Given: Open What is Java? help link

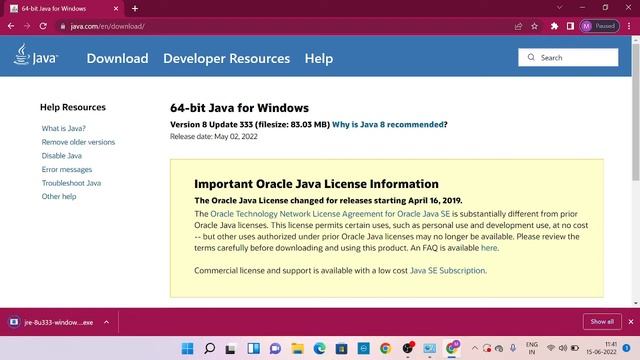Looking at the screenshot, I should [64, 128].
